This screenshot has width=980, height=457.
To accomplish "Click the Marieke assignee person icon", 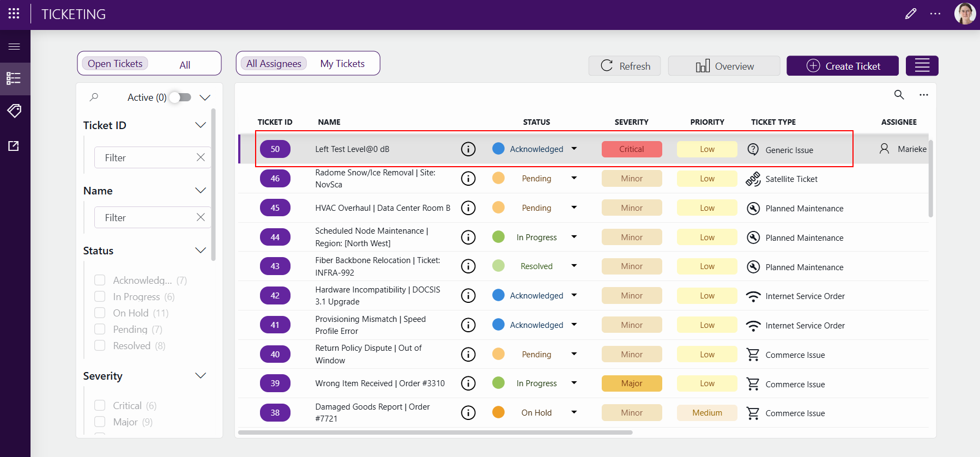I will tap(884, 149).
